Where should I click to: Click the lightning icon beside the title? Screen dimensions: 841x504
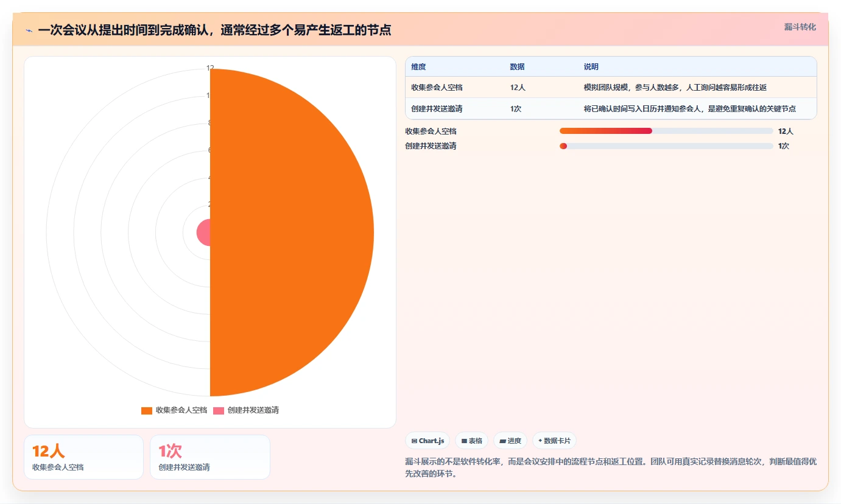coord(29,30)
